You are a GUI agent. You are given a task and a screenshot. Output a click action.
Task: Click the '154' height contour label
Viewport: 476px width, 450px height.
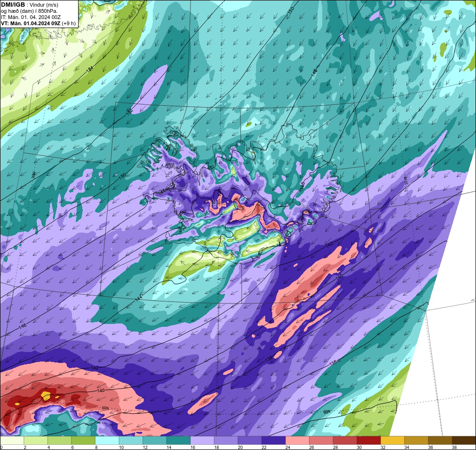(90, 69)
